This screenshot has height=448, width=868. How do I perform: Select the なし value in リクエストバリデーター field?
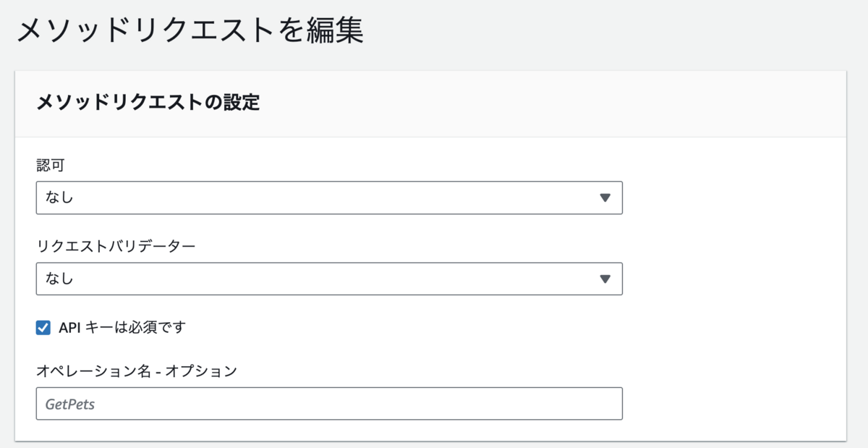[59, 279]
